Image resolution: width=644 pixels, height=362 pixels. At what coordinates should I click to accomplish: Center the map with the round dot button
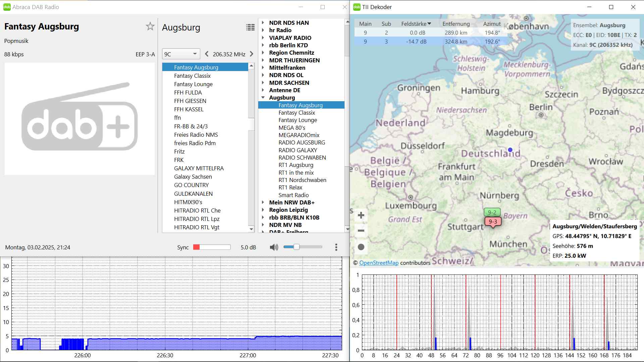click(361, 247)
